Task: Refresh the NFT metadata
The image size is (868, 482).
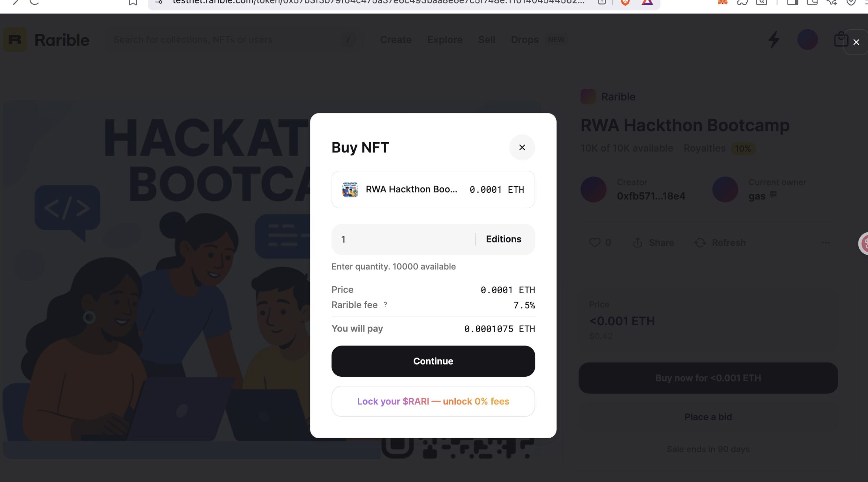Action: pyautogui.click(x=700, y=243)
